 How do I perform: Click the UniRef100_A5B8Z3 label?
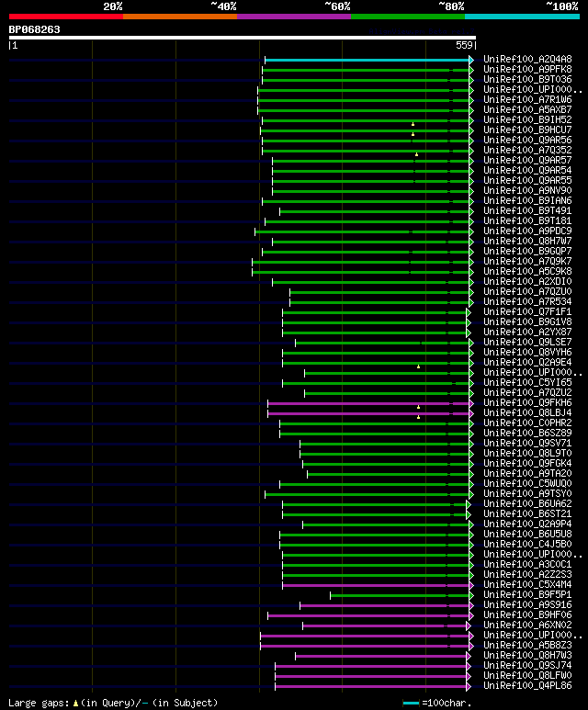click(527, 646)
